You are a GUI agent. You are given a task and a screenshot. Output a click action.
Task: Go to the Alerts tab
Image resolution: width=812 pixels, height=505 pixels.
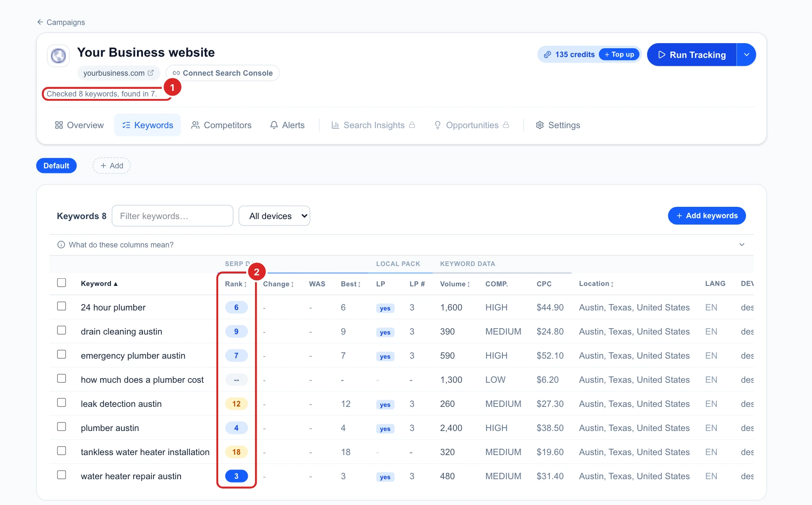(287, 125)
